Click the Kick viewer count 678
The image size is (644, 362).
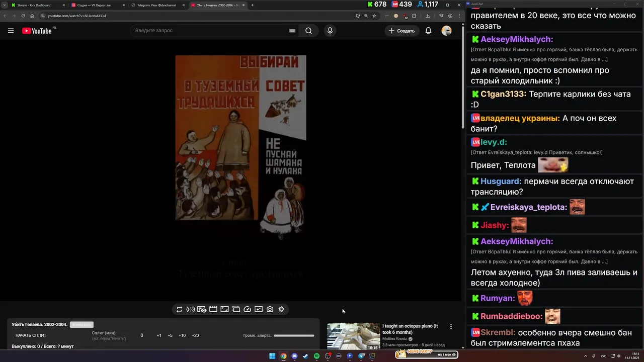(377, 5)
